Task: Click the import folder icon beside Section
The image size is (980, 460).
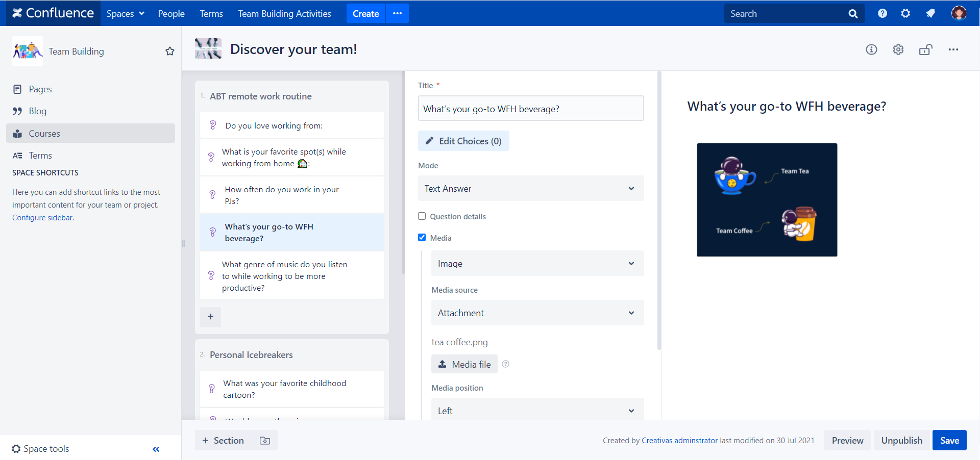Action: point(265,441)
